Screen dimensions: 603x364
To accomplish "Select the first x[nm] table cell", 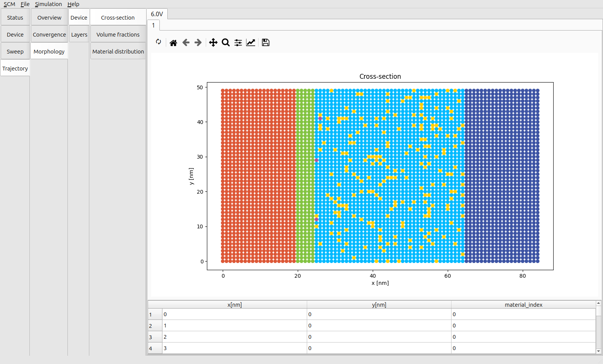I will 234,314.
